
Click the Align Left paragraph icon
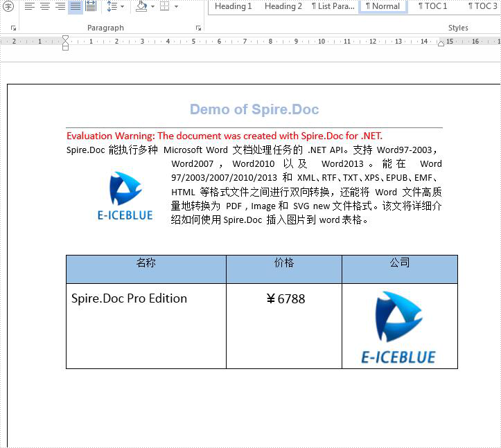point(28,6)
